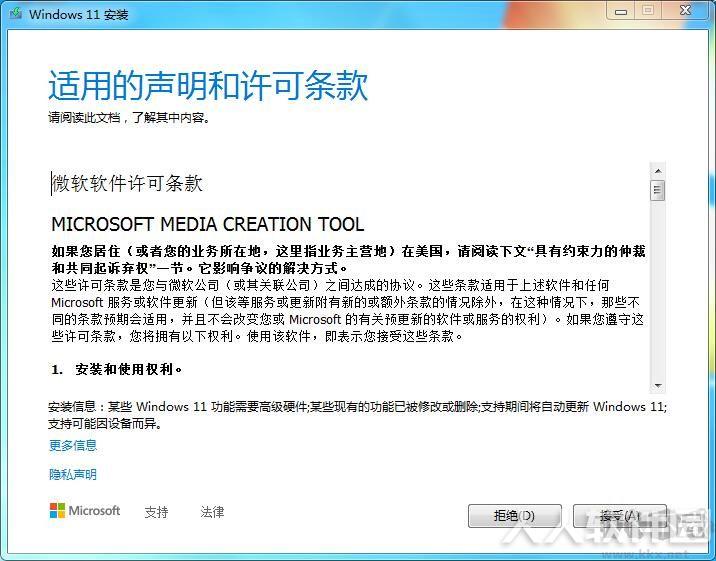Close the Windows 11 setup window
The width and height of the screenshot is (716, 561).
coord(685,10)
